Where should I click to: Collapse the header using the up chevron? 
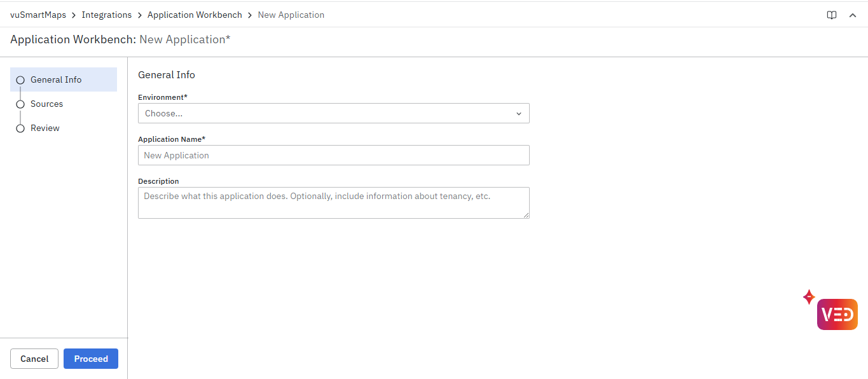[853, 15]
